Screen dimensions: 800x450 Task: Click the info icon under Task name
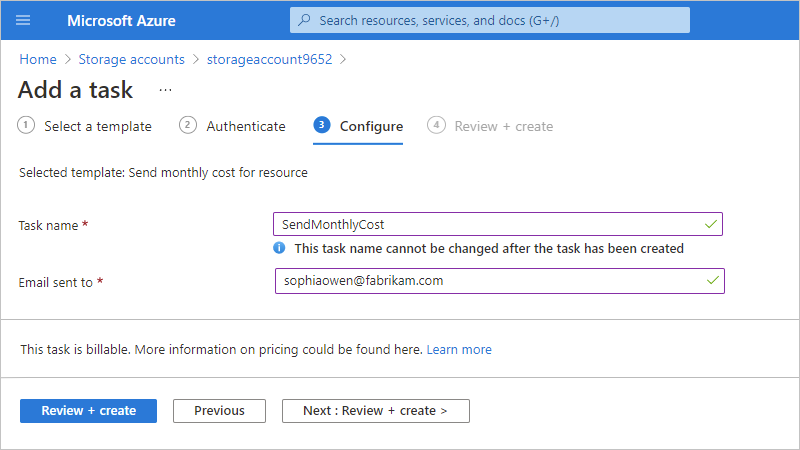279,248
